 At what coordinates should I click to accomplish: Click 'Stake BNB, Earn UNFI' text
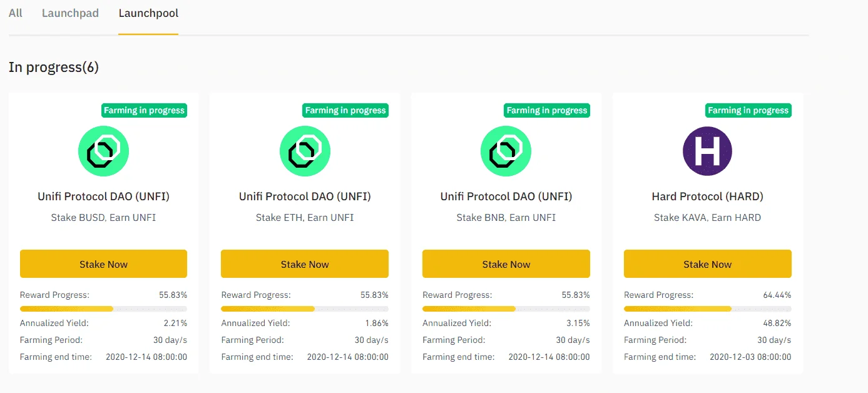tap(506, 218)
